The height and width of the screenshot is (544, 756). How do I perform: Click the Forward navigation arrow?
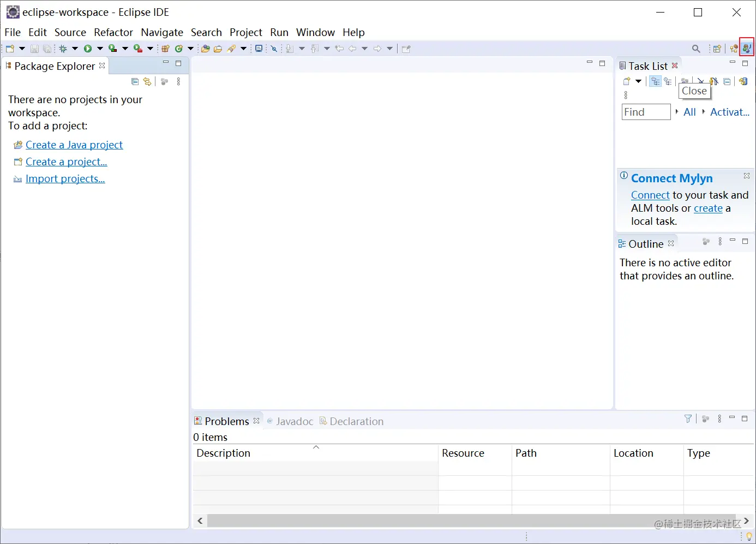point(377,49)
